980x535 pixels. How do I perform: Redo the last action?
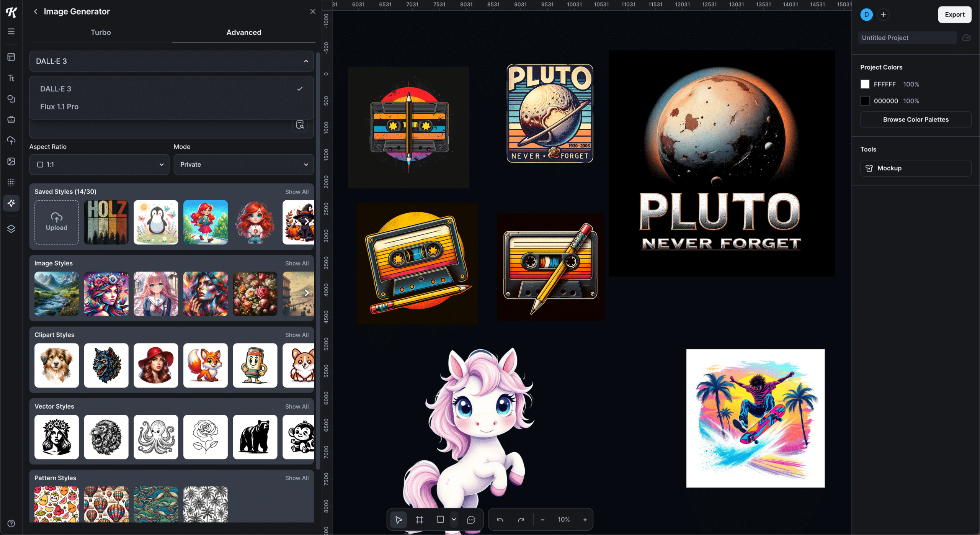521,520
